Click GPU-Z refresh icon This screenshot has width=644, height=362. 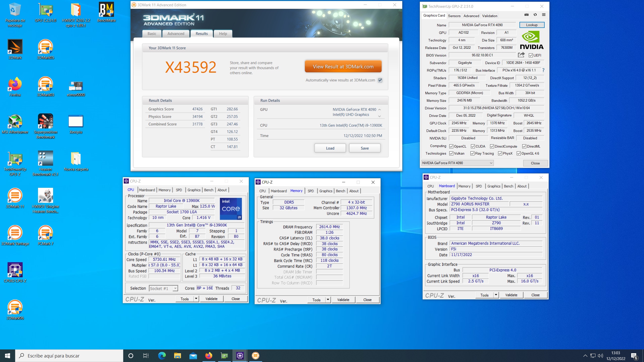(535, 15)
